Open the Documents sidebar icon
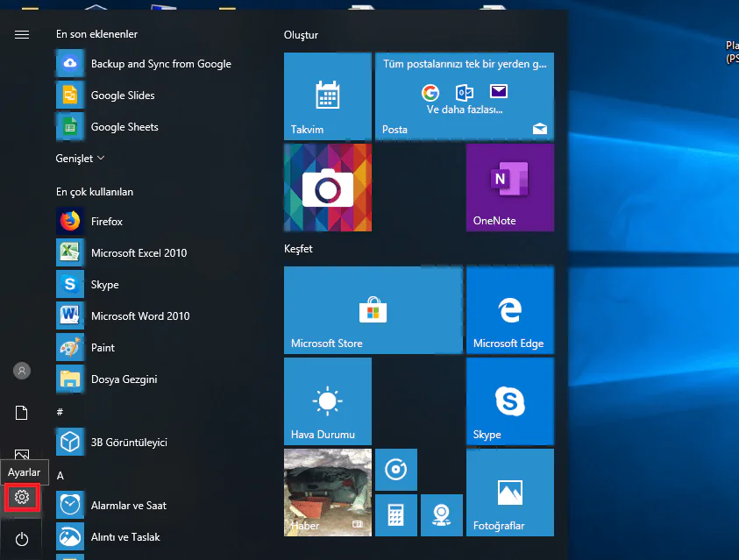The width and height of the screenshot is (739, 560). pos(22,413)
